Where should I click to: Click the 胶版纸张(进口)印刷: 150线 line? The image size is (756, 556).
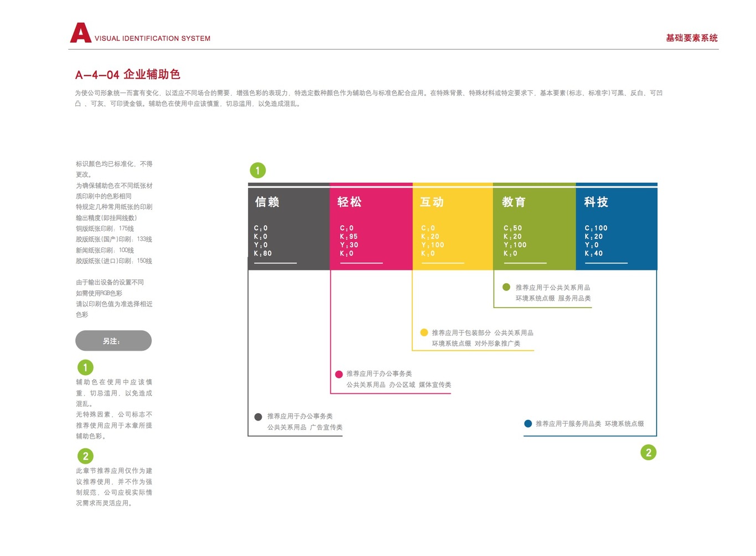coord(114,261)
